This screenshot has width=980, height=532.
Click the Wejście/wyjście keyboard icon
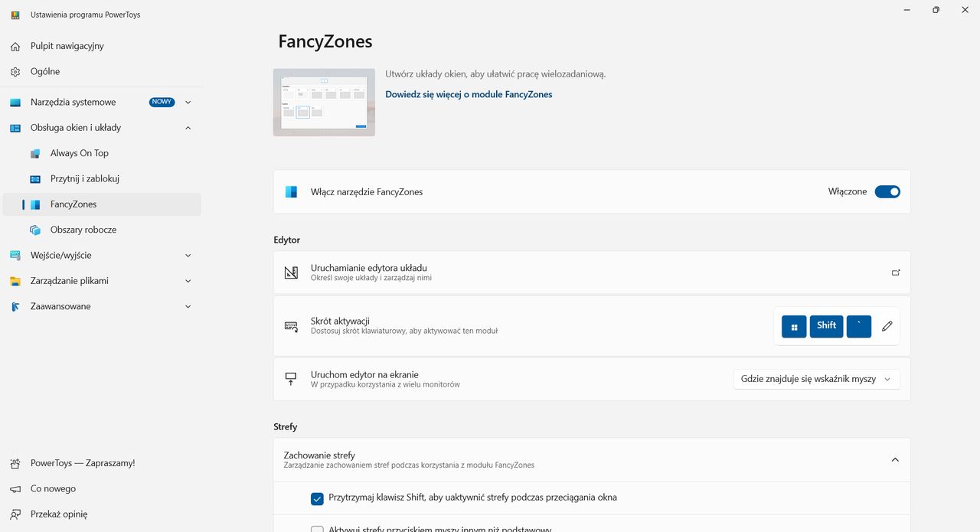(x=15, y=256)
